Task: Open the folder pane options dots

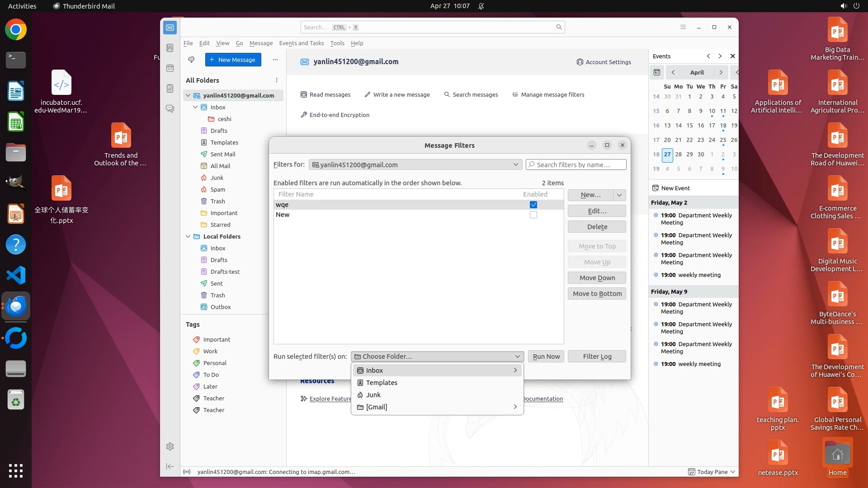Action: coord(277,80)
